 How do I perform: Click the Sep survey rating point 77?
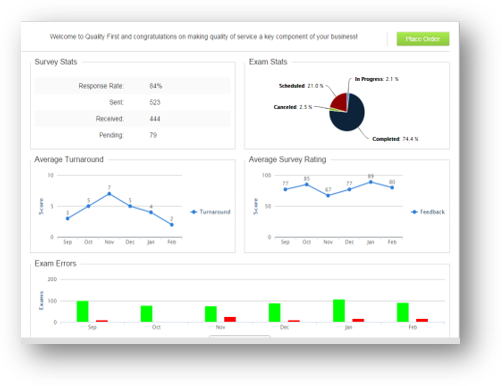(x=285, y=189)
